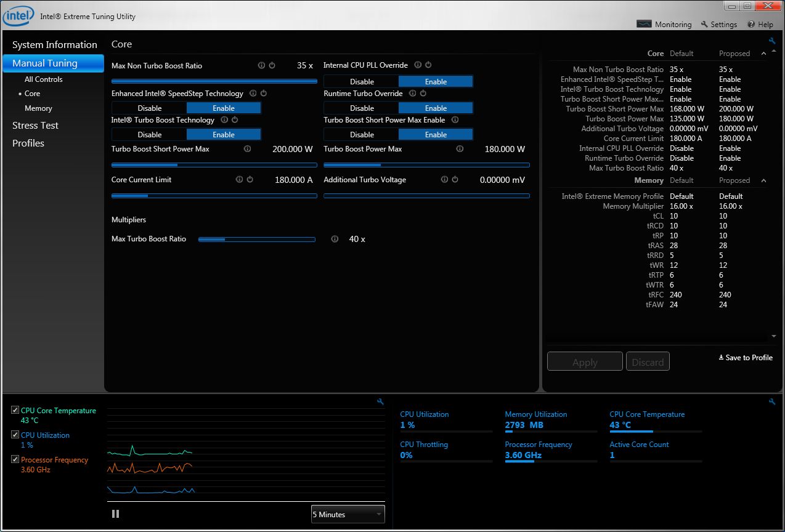785x532 pixels.
Task: Pause the monitoring graph
Action: 115,514
